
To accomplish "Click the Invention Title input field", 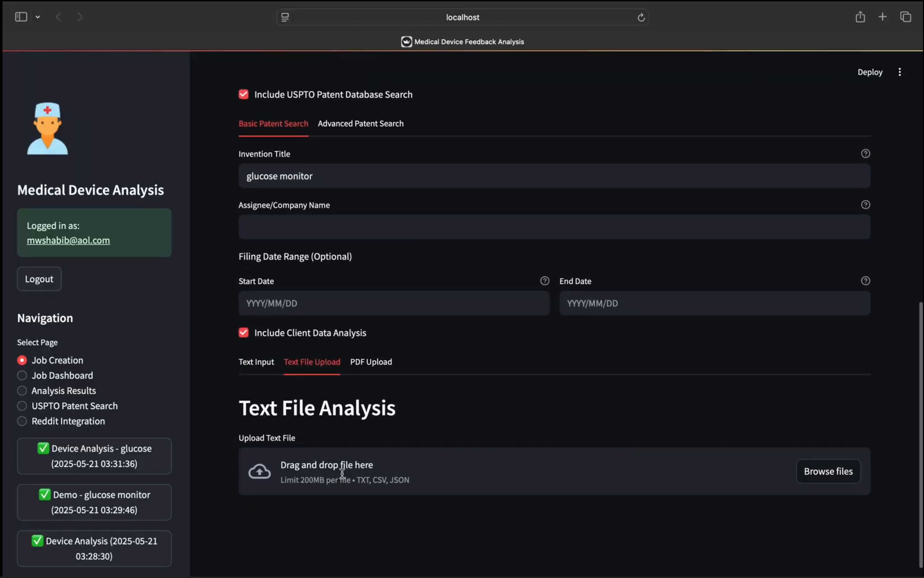I will pyautogui.click(x=554, y=176).
